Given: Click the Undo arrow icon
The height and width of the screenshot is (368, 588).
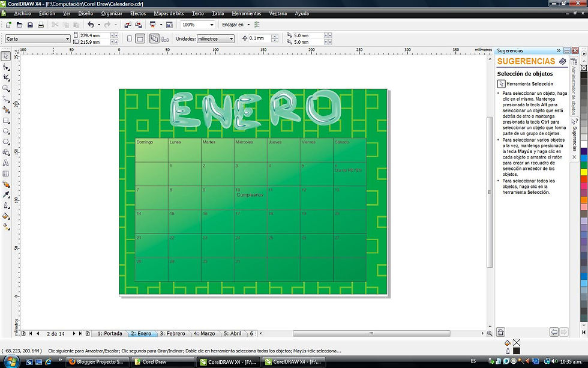Looking at the screenshot, I should (91, 25).
